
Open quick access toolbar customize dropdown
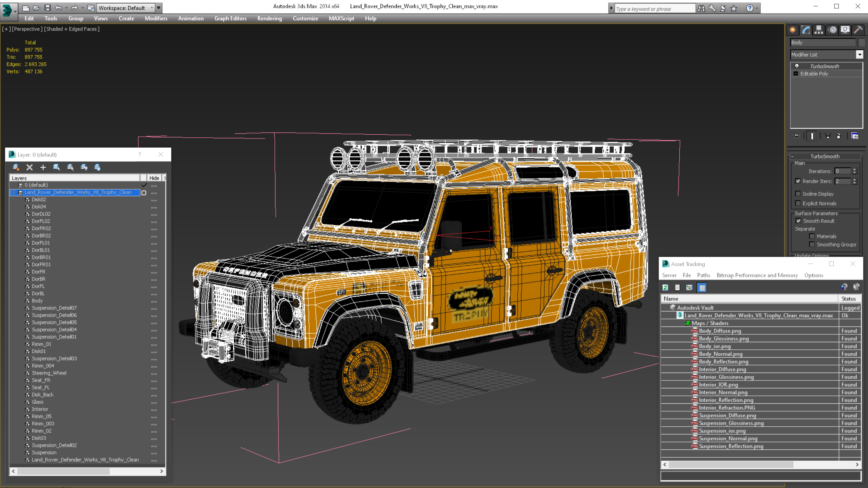[158, 8]
